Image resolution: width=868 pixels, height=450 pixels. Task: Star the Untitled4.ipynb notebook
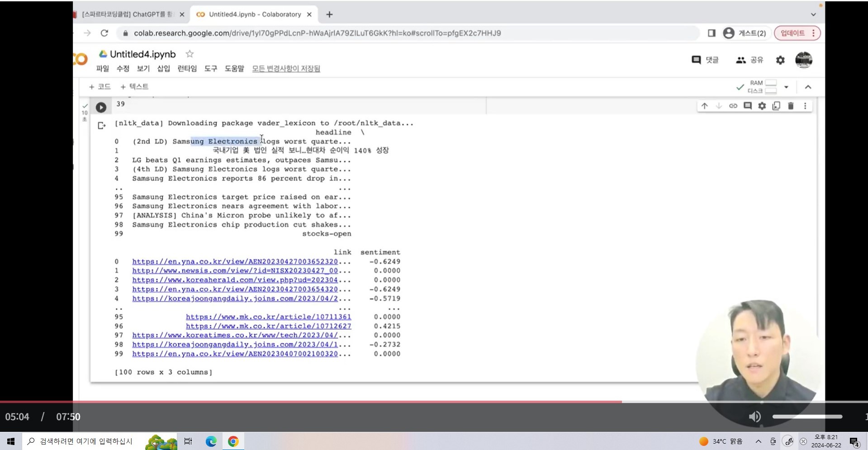pyautogui.click(x=190, y=54)
